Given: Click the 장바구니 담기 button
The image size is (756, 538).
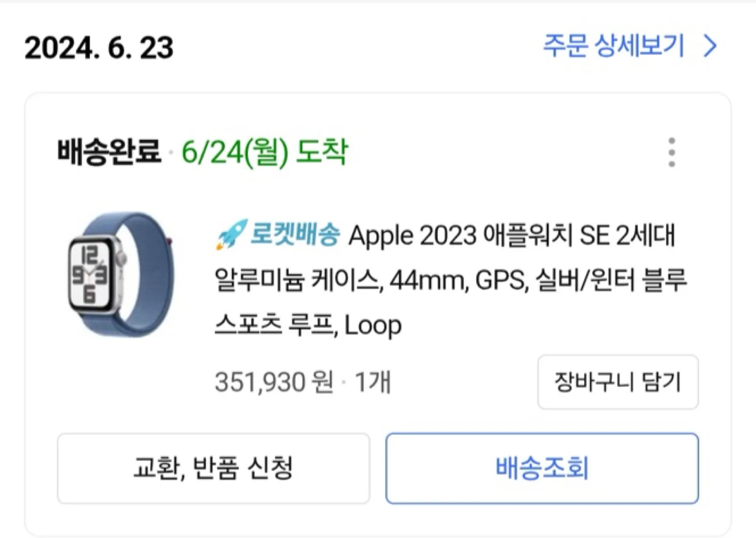Looking at the screenshot, I should coord(618,382).
